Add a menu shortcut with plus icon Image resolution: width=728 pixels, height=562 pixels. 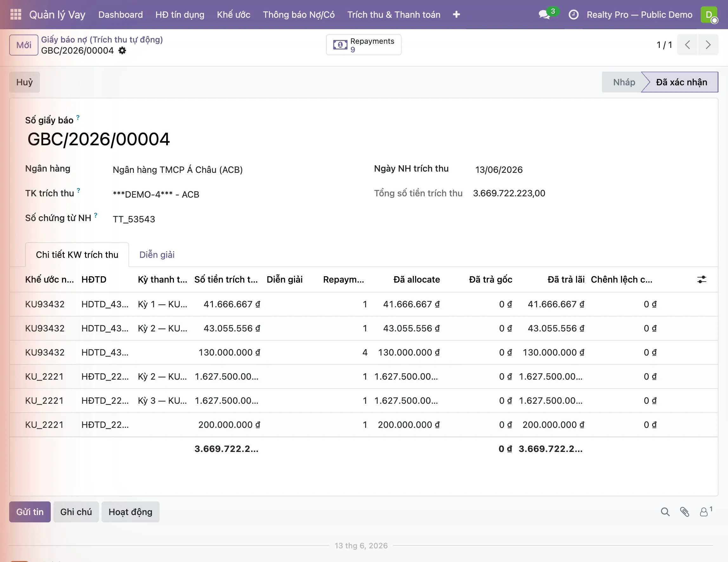456,15
